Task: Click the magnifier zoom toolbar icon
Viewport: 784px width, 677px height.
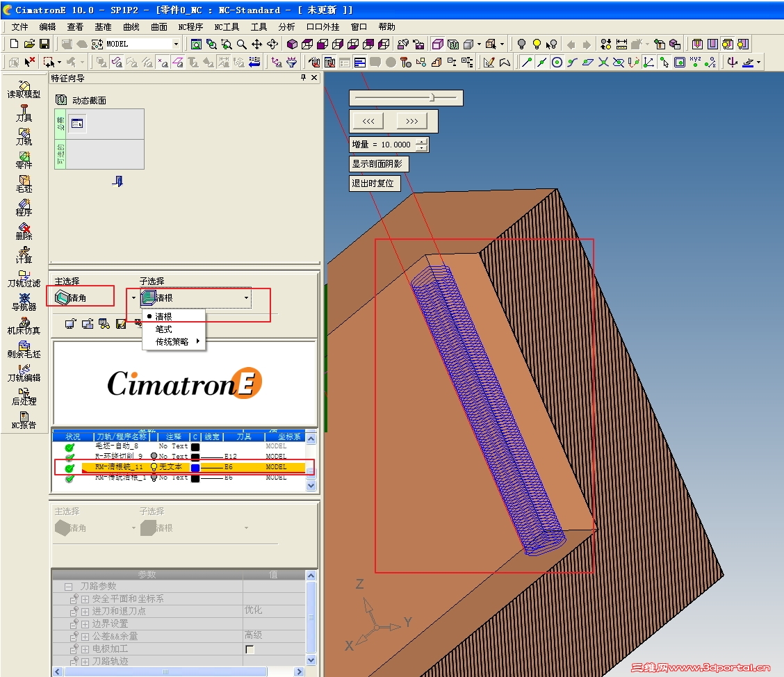Action: coord(241,44)
